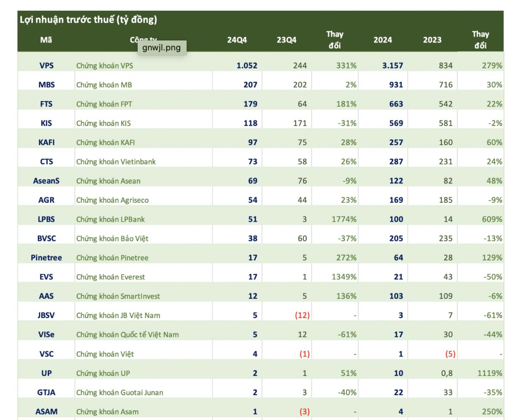Viewport: 517px width, 420px height.
Task: Select the AGR ticker cell
Action: (x=46, y=200)
